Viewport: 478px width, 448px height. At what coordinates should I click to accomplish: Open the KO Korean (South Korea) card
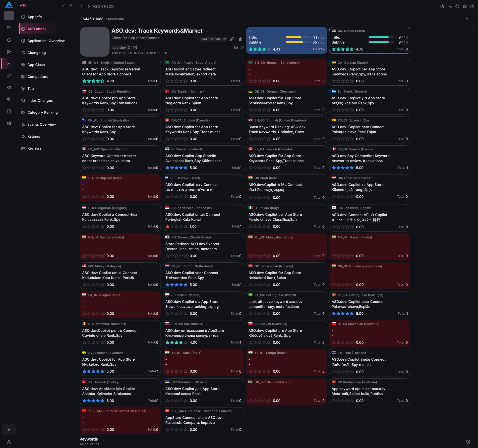click(203, 247)
